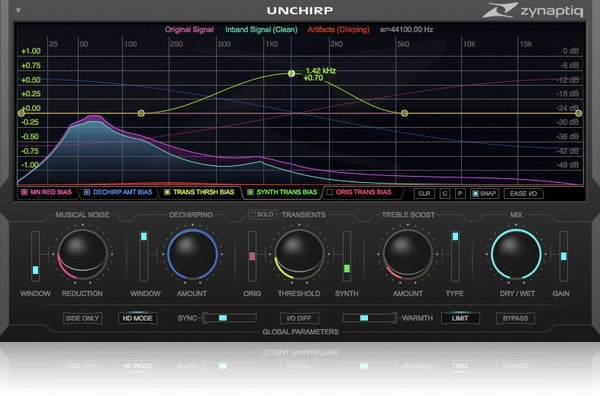Click the MUSICAL NOISE section heading
The height and width of the screenshot is (396, 600).
pos(83,215)
